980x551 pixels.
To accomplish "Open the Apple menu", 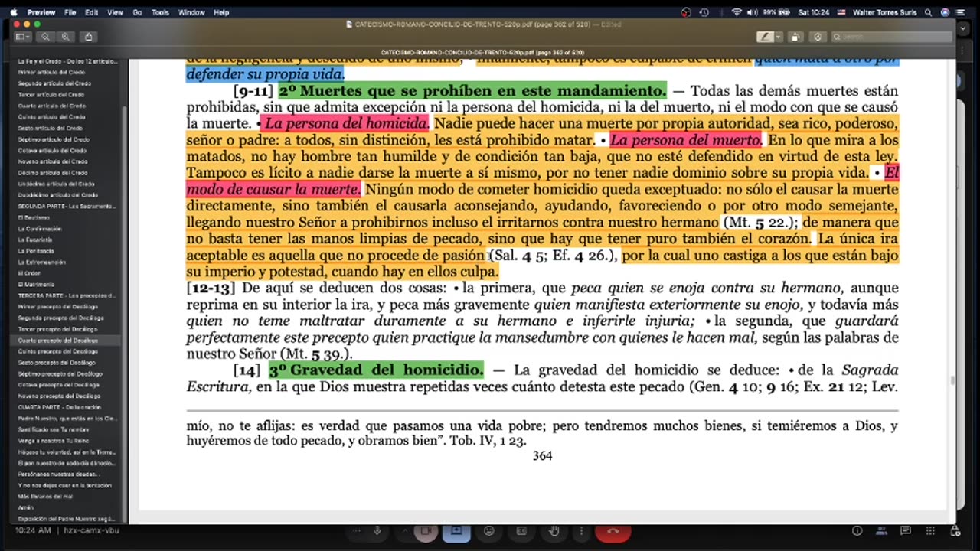I will [x=12, y=12].
